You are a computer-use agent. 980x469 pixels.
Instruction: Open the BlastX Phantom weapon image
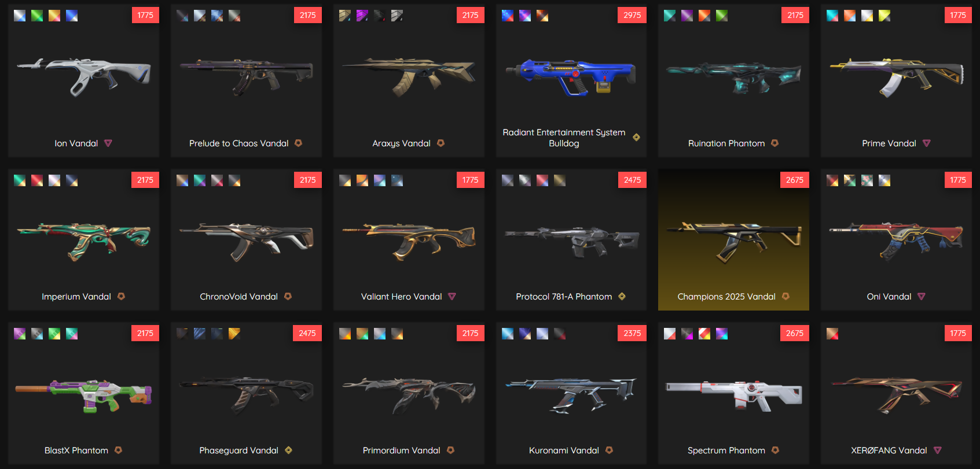point(83,396)
